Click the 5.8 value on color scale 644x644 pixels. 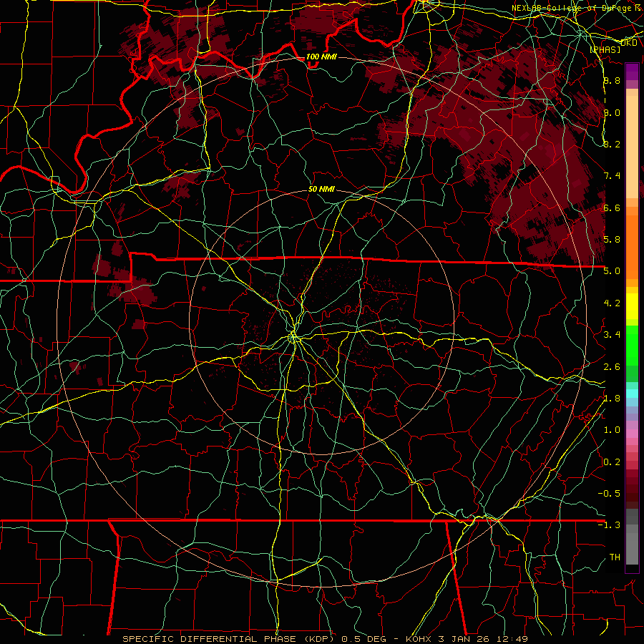612,240
